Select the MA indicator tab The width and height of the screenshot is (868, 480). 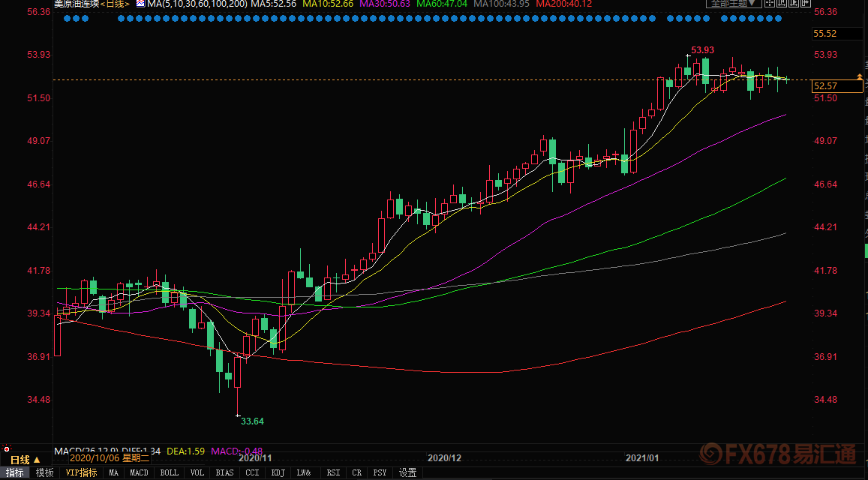113,472
